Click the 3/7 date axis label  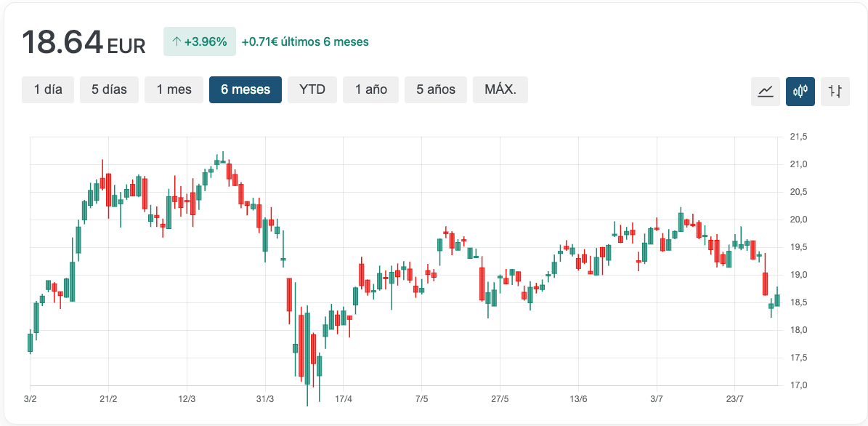pos(657,399)
